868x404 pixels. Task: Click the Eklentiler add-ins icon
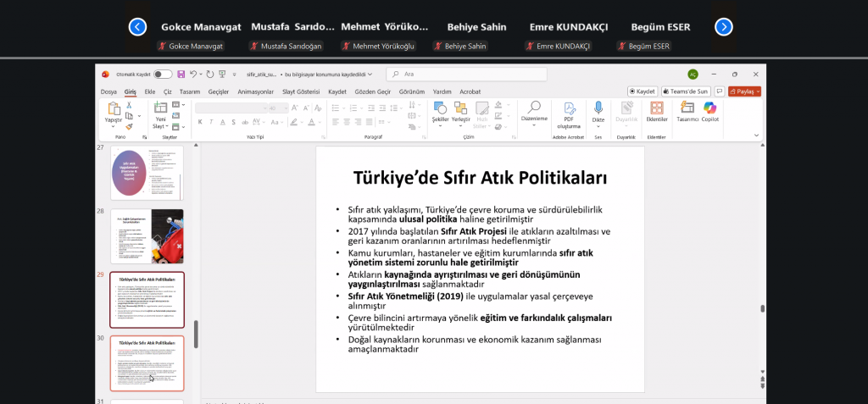(656, 109)
